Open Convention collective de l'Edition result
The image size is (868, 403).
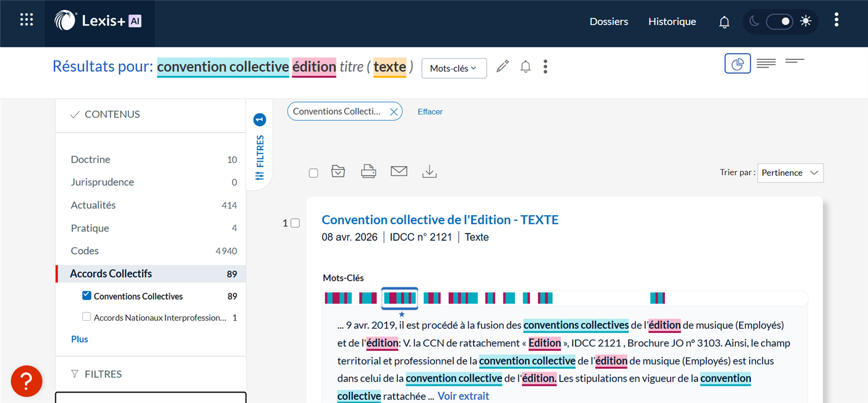[x=440, y=220]
